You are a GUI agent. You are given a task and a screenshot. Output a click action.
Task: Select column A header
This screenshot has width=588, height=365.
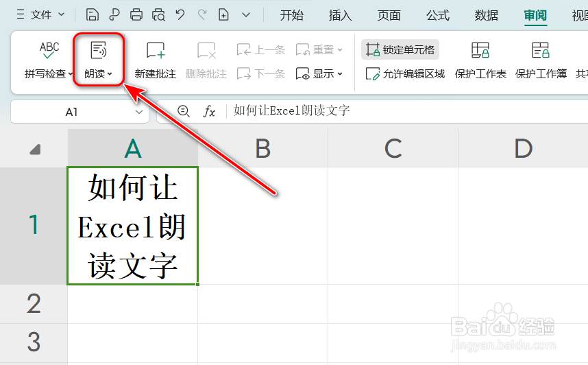[x=133, y=148]
